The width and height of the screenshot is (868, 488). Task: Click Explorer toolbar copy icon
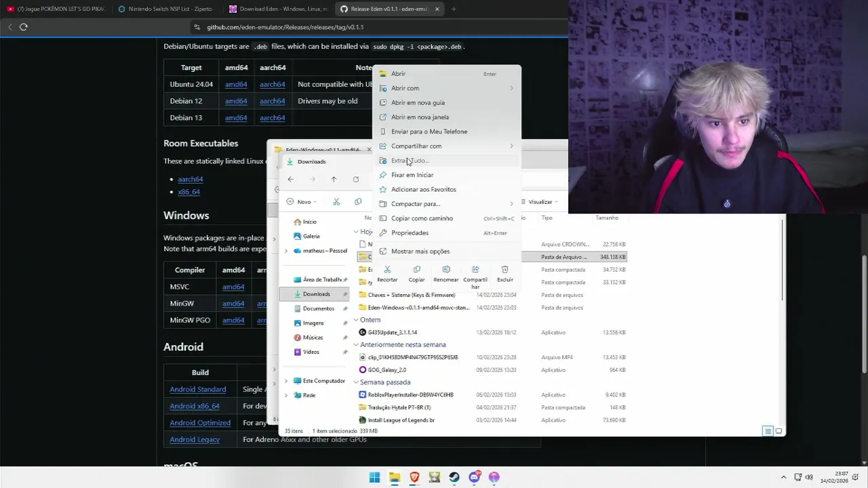[x=358, y=201]
